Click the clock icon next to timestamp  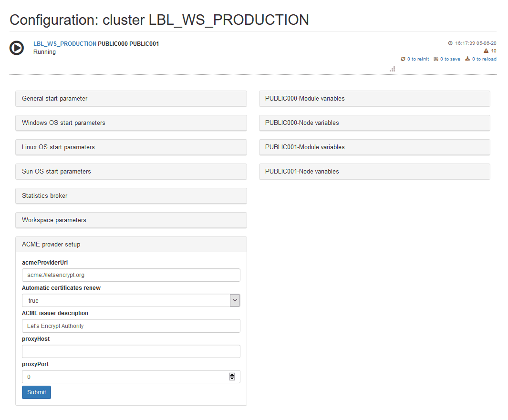(450, 43)
